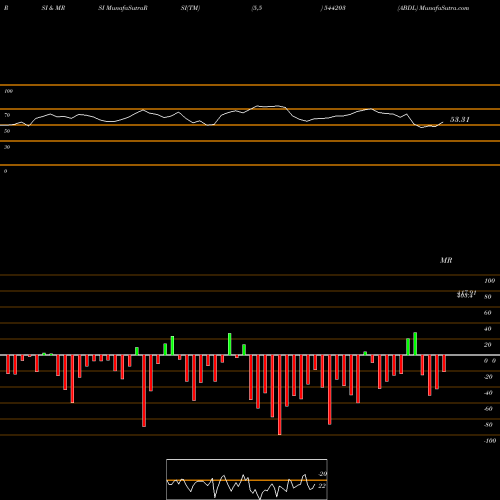
Task: Click the 80 label on MR axis
Action: (488, 297)
